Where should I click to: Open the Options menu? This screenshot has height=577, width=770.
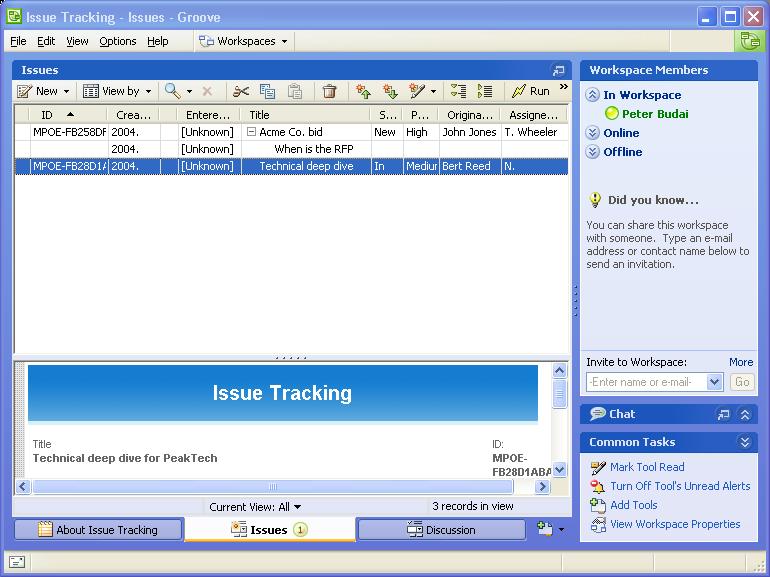(118, 41)
